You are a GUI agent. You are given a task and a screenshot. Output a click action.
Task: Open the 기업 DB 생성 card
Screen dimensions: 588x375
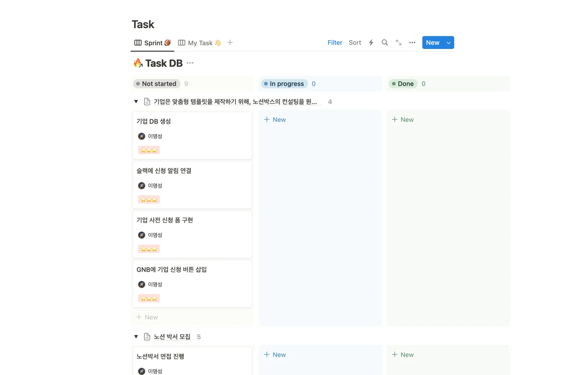click(x=192, y=135)
